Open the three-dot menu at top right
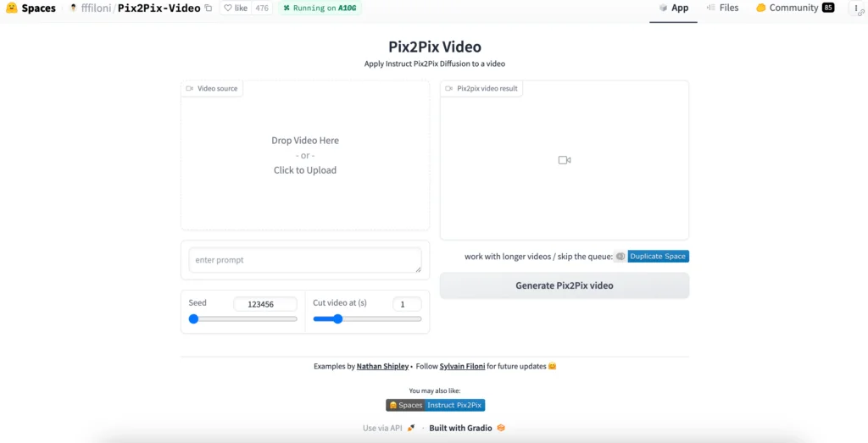Viewport: 868px width, 443px height. (x=856, y=8)
